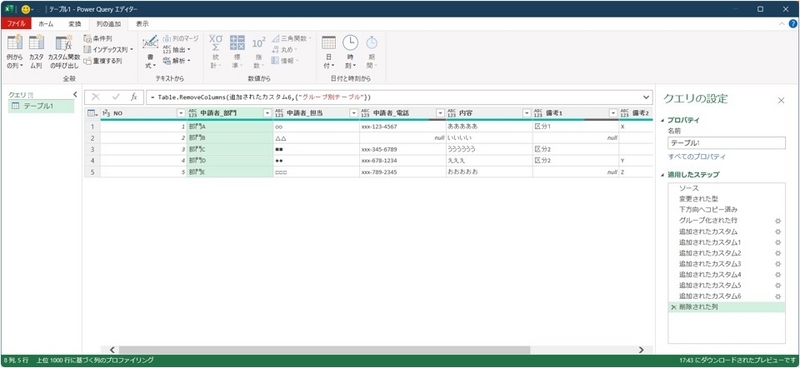This screenshot has width=800, height=368.
Task: Open the Extract (抽出) menu
Action: tap(177, 50)
